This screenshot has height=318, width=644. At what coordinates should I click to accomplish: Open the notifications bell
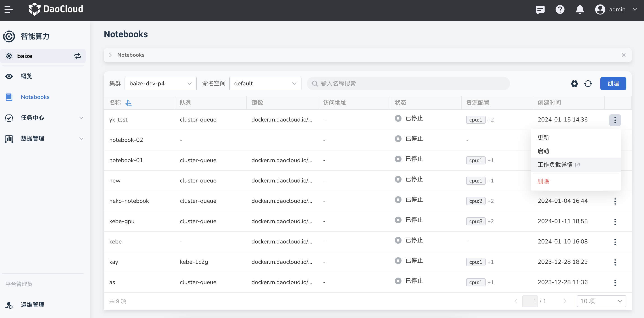tap(579, 9)
